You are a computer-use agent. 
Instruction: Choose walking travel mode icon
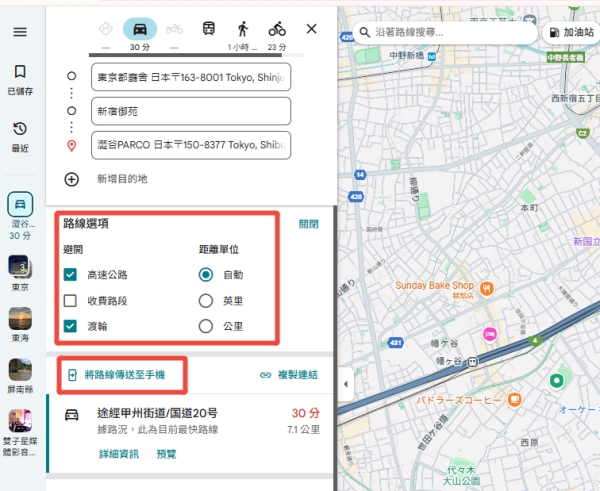point(242,29)
